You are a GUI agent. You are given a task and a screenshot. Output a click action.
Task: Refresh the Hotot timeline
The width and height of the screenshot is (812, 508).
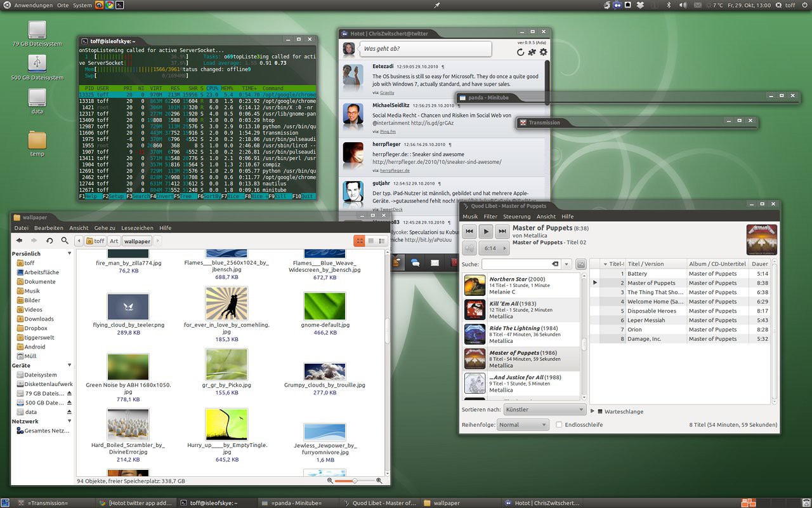click(x=521, y=52)
